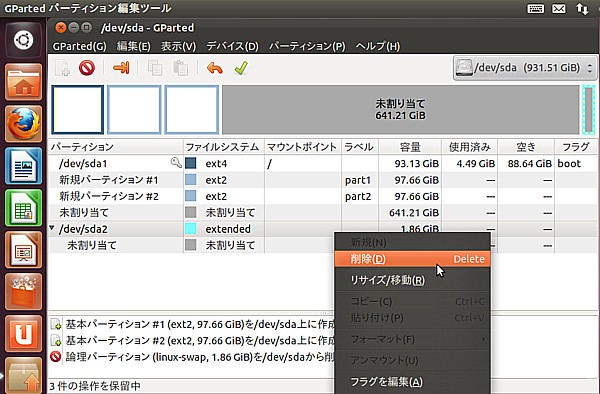Open Ubuntu Software Center from the launcher
This screenshot has width=600, height=394.
click(x=24, y=292)
